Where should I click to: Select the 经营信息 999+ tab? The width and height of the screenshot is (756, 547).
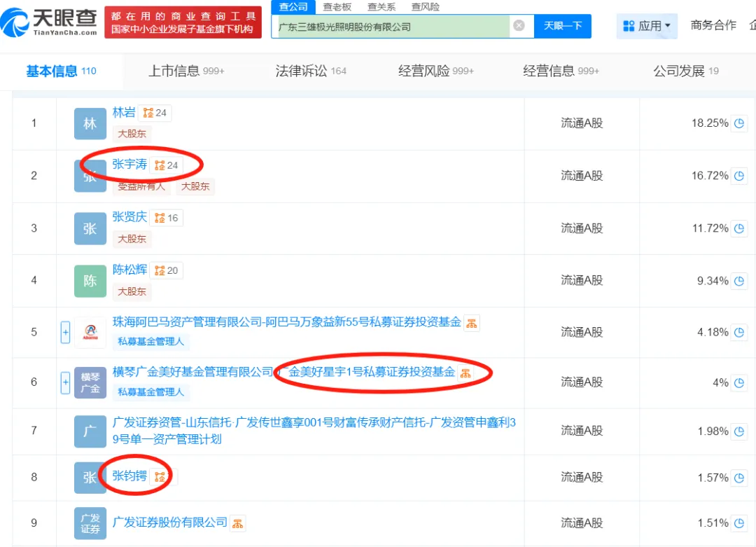point(561,71)
